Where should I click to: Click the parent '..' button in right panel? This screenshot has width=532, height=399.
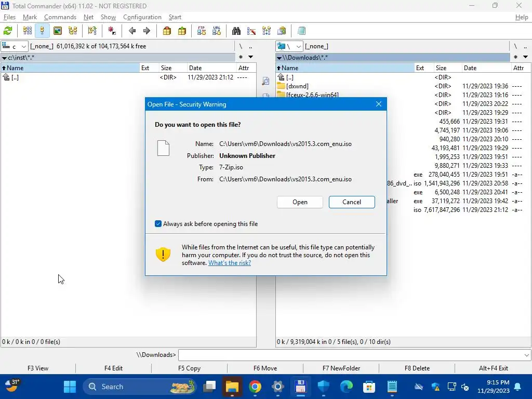pos(525,46)
